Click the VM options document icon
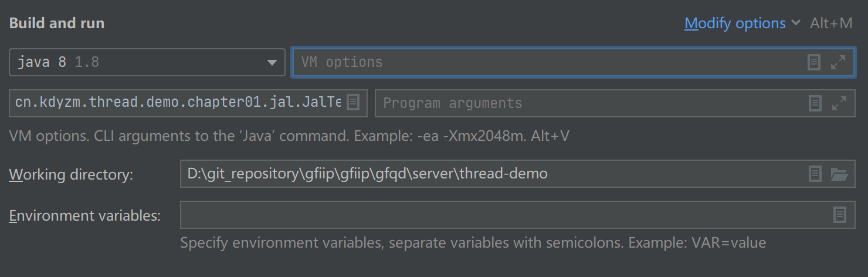 point(814,62)
